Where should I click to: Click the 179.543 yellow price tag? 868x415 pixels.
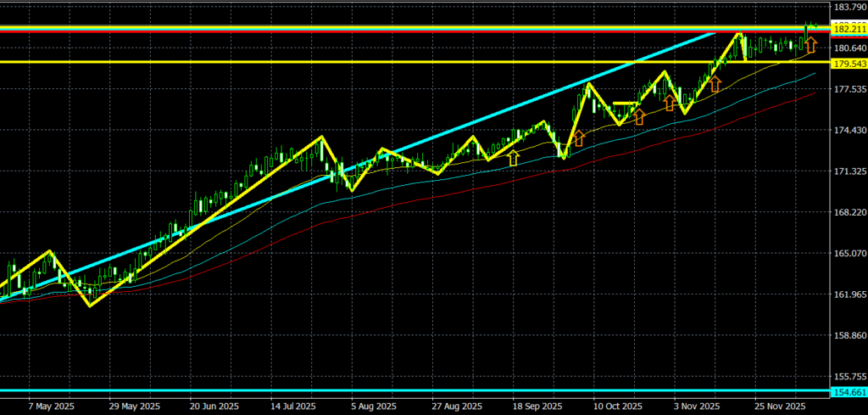click(849, 64)
